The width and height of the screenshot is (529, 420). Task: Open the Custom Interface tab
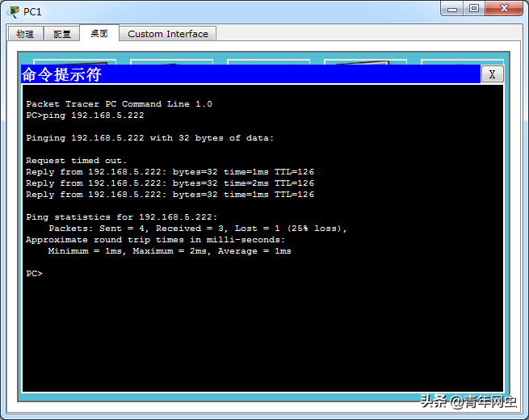[x=168, y=34]
